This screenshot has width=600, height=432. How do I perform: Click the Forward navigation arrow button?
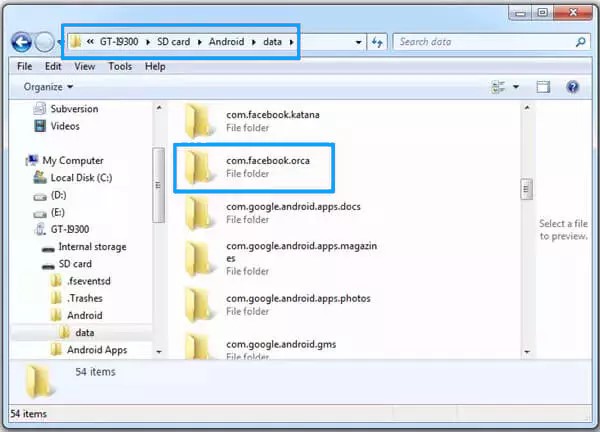point(44,42)
